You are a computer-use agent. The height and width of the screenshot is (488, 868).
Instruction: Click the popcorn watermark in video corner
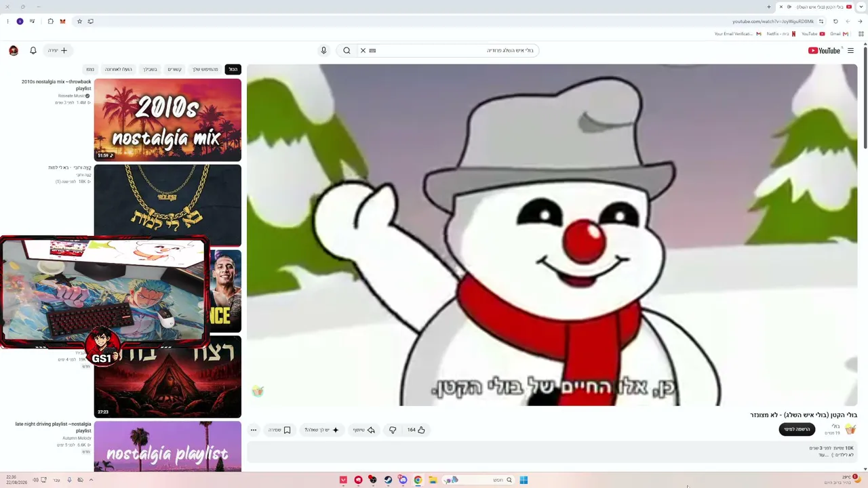click(258, 391)
